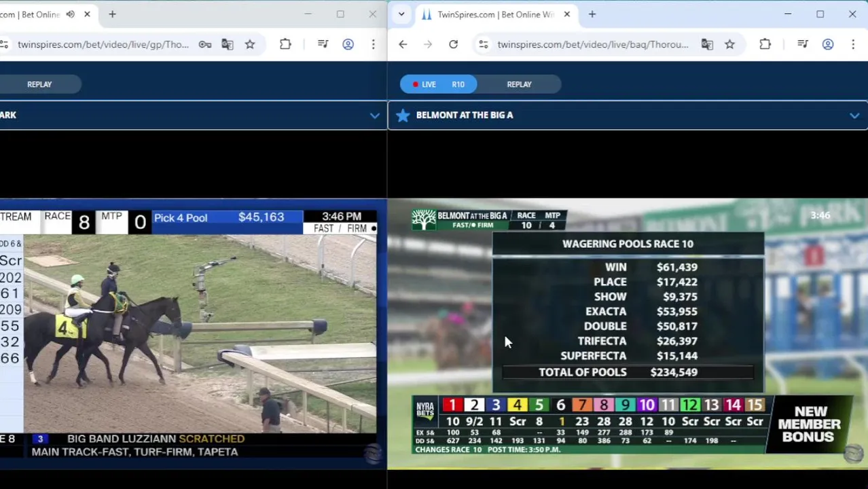Bookmark the page using right window star

click(x=729, y=45)
